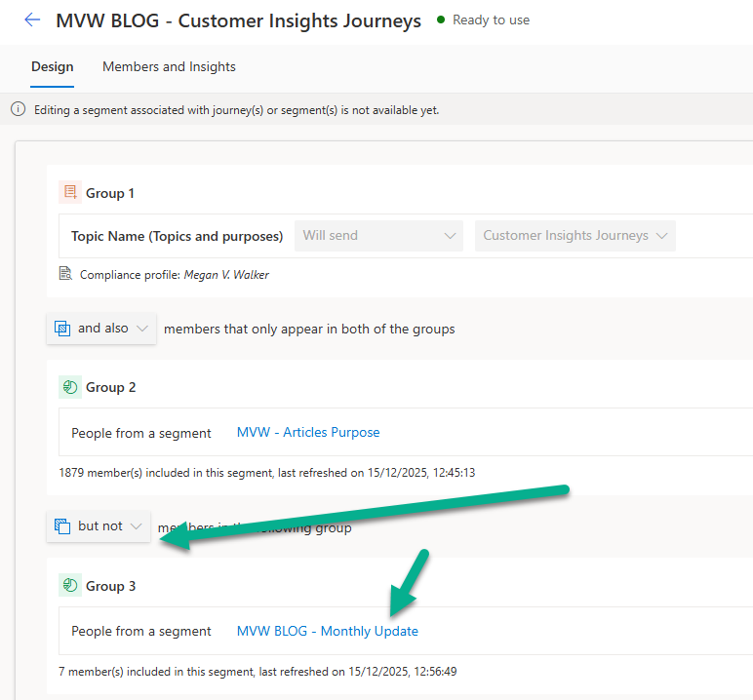Click the '7 member(s)' refresh info text
Screen dimensions: 753x700
(258, 672)
